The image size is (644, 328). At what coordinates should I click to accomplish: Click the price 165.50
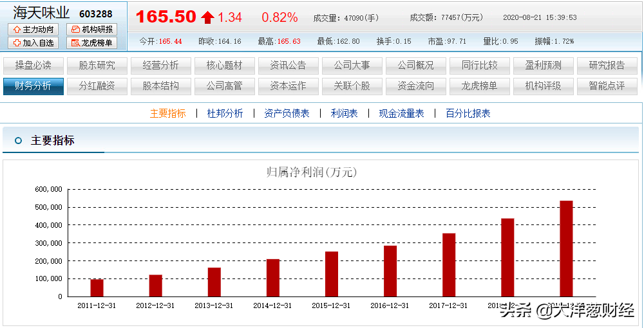[x=166, y=17]
